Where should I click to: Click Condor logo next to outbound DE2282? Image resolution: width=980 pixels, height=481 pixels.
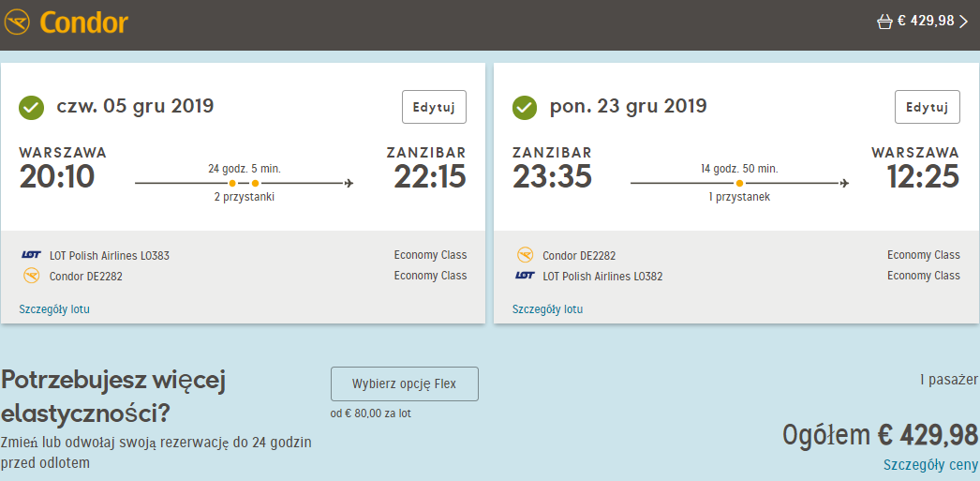[x=31, y=276]
